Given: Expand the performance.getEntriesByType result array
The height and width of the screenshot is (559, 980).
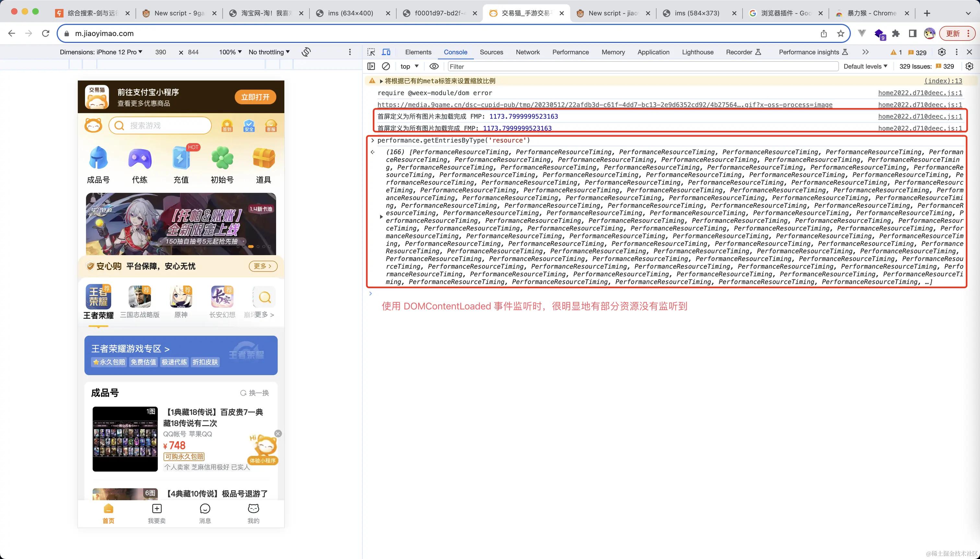Looking at the screenshot, I should 381,217.
